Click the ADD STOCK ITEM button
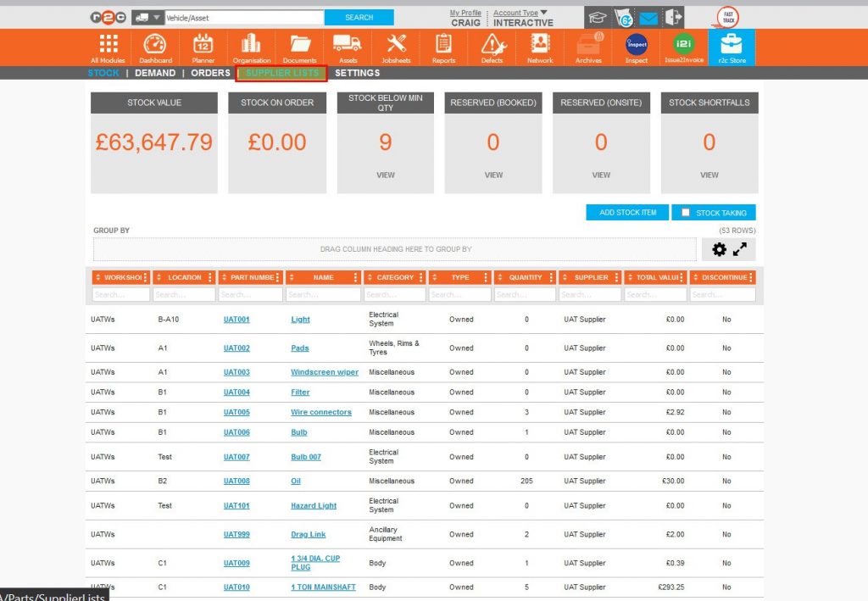 pyautogui.click(x=626, y=212)
